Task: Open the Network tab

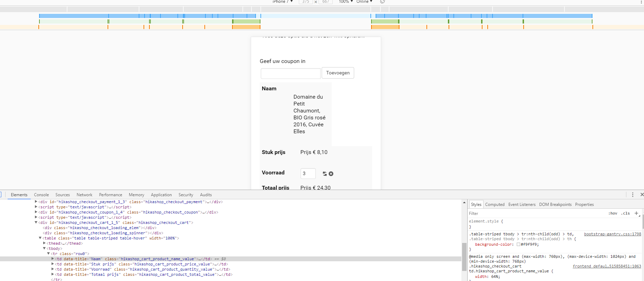Action: point(84,195)
